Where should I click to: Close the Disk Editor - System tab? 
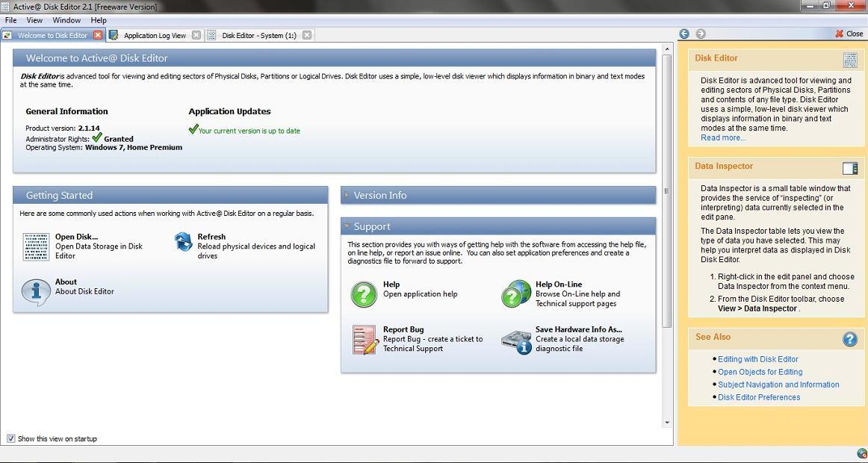pyautogui.click(x=306, y=35)
